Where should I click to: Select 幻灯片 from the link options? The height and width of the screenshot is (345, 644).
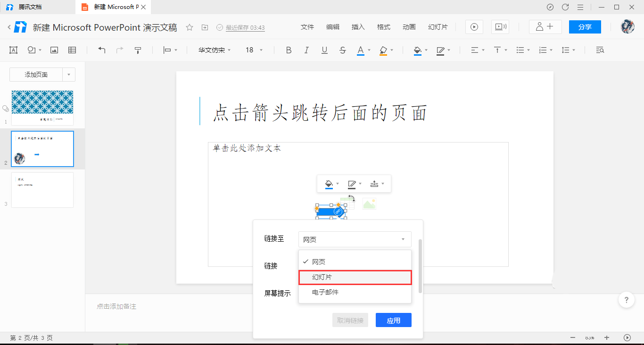click(x=355, y=278)
